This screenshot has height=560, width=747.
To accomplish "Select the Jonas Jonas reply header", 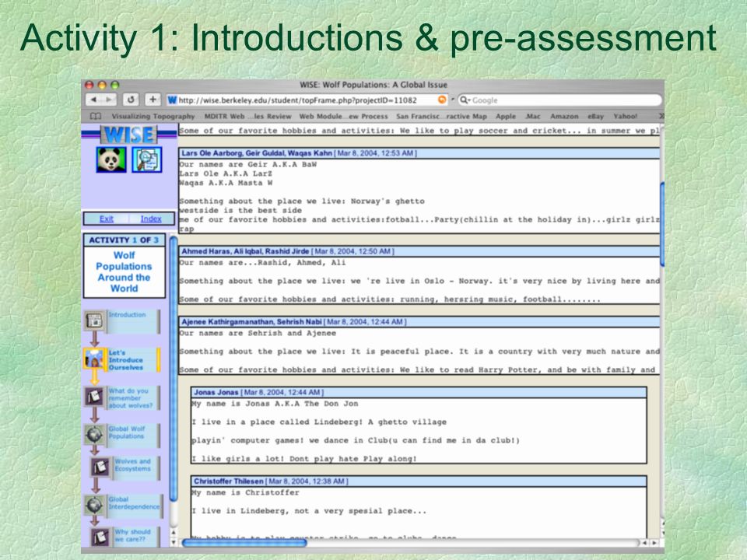I will pos(419,392).
